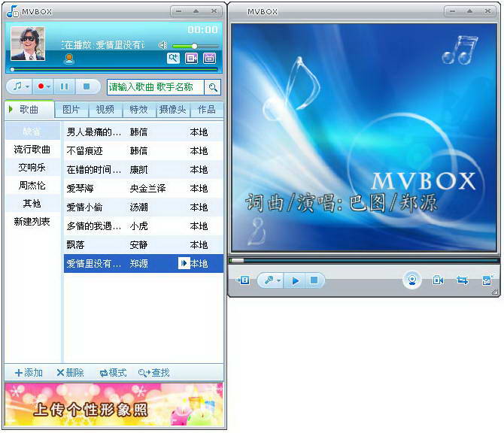Select song 飘落 by 安静
Viewport: 504px width, 433px height.
(x=144, y=245)
